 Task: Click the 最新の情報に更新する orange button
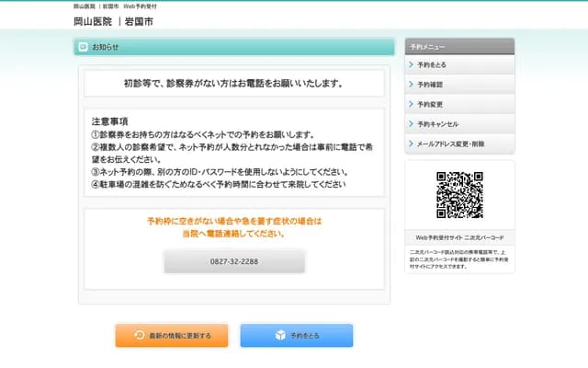[172, 335]
